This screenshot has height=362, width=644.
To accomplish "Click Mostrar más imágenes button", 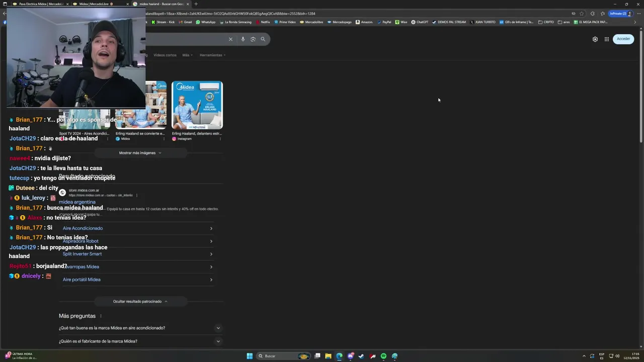I will coord(140,153).
